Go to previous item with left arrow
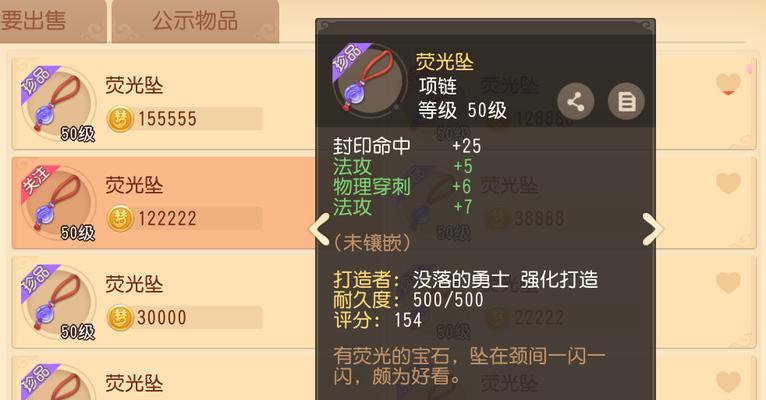This screenshot has height=400, width=766. pos(320,229)
